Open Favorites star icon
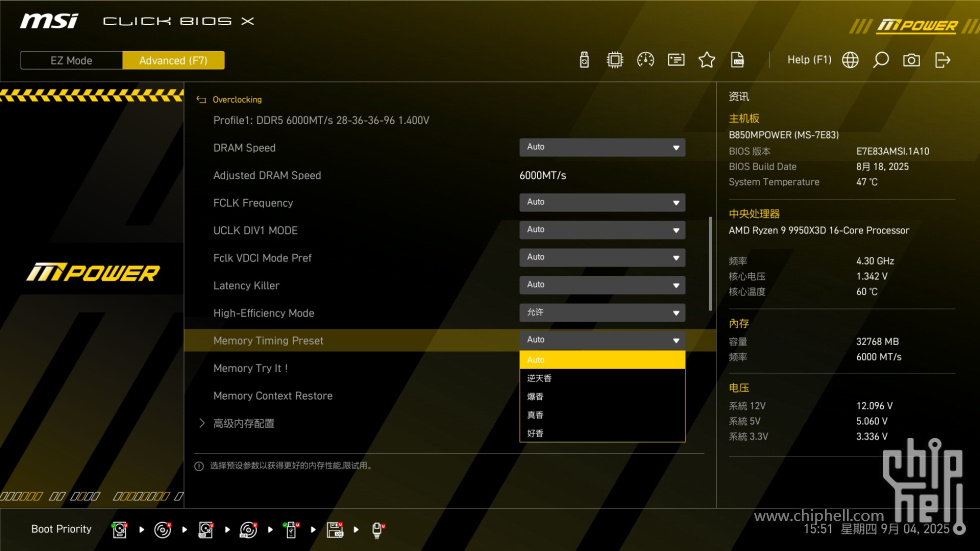The width and height of the screenshot is (980, 551). tap(706, 60)
